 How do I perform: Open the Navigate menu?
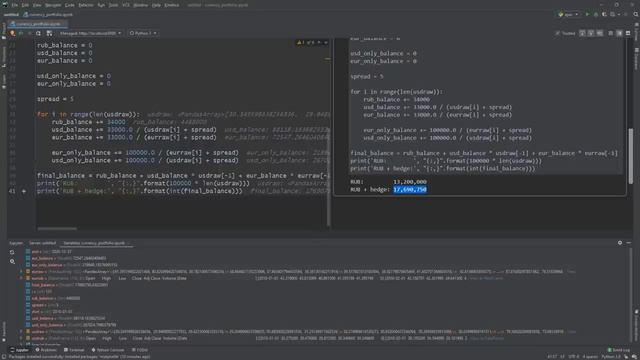pyautogui.click(x=53, y=5)
